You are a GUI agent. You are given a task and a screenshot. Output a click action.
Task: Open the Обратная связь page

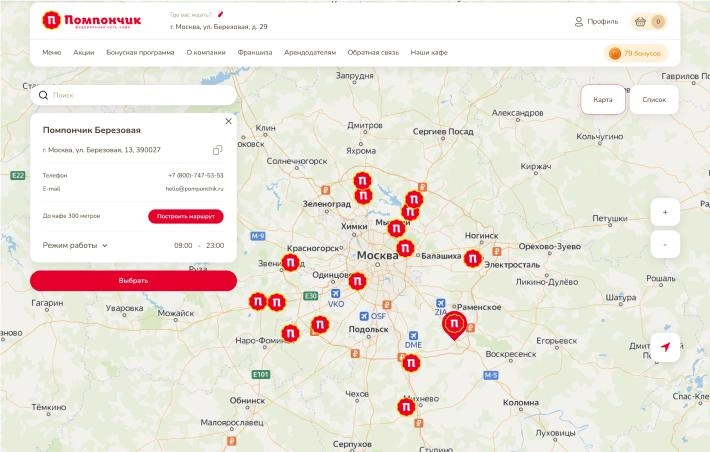point(373,53)
